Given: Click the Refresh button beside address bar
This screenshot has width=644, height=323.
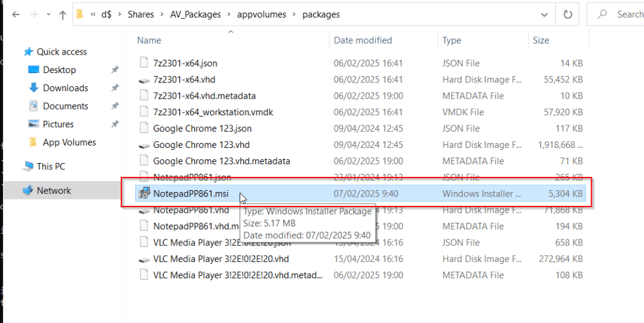Looking at the screenshot, I should click(568, 14).
